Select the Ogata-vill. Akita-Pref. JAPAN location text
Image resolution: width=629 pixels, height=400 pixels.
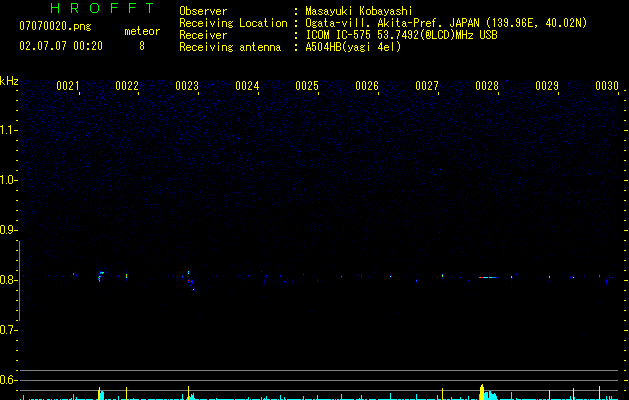click(446, 23)
